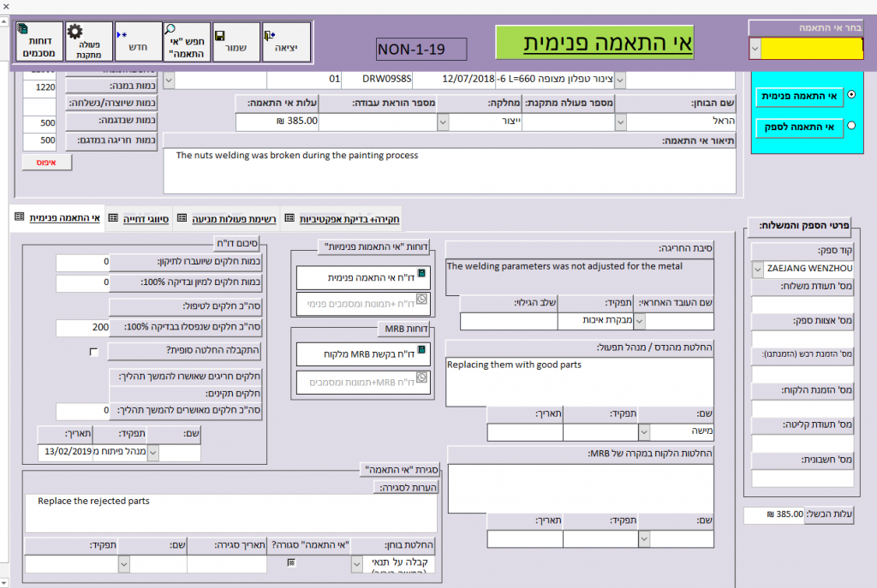Click the red reset (איפוס) button
The width and height of the screenshot is (877, 588).
pyautogui.click(x=48, y=162)
